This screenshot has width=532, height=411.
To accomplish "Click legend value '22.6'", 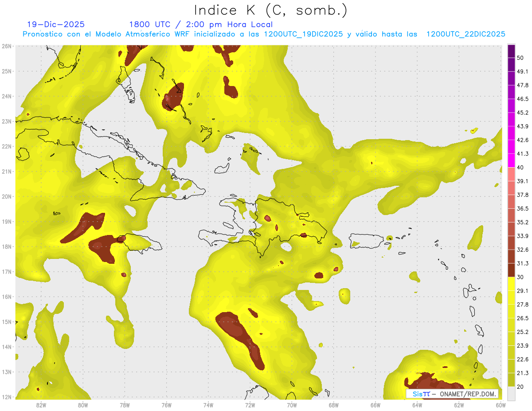I will pyautogui.click(x=522, y=359).
